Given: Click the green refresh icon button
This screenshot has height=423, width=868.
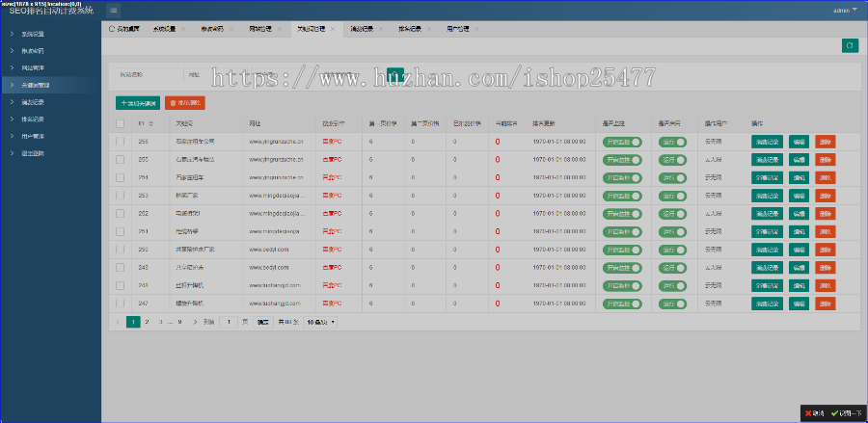Looking at the screenshot, I should [850, 45].
